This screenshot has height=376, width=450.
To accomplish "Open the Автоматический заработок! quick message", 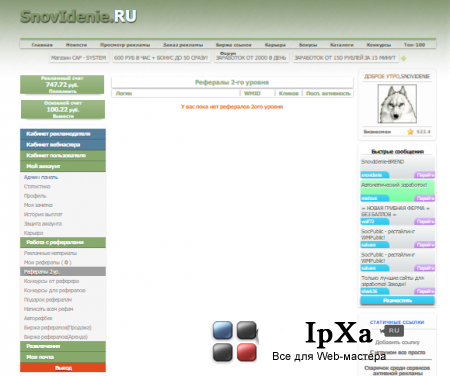I will pyautogui.click(x=394, y=185).
